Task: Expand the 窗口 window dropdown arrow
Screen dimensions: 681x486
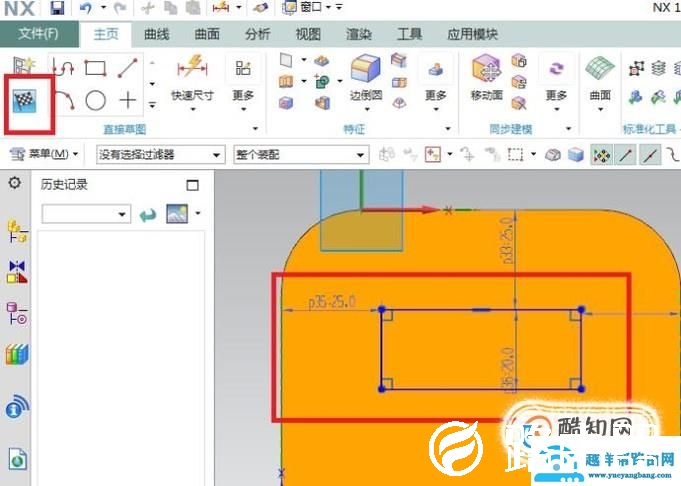Action: (328, 7)
